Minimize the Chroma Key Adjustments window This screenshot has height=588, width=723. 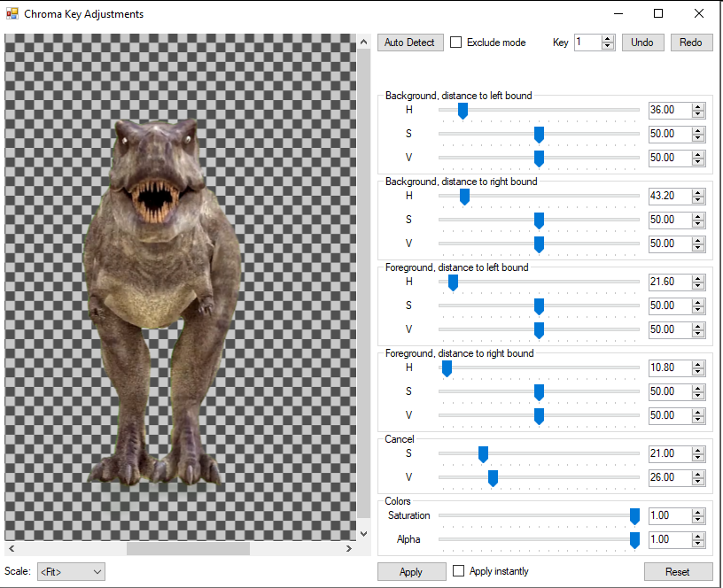click(618, 13)
